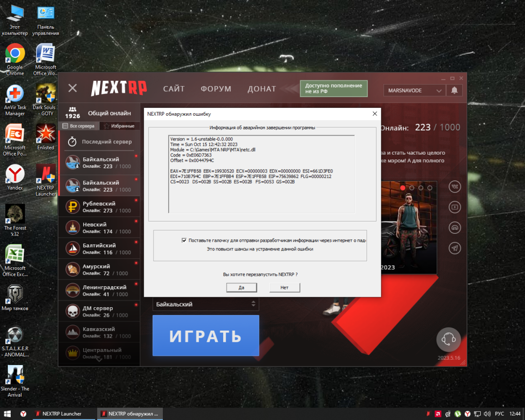The height and width of the screenshot is (420, 525).
Task: Launch Yandex browser from desktop
Action: [15, 177]
